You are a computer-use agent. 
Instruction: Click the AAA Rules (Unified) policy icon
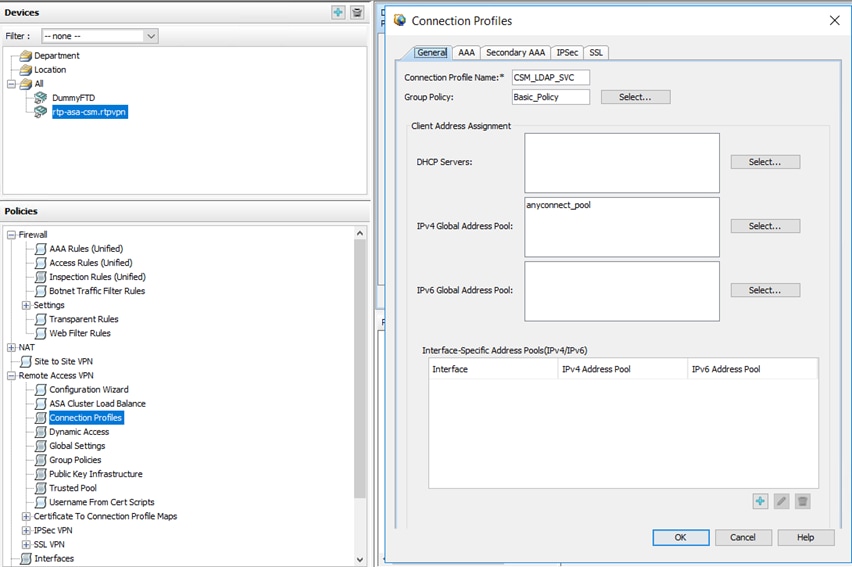[41, 249]
